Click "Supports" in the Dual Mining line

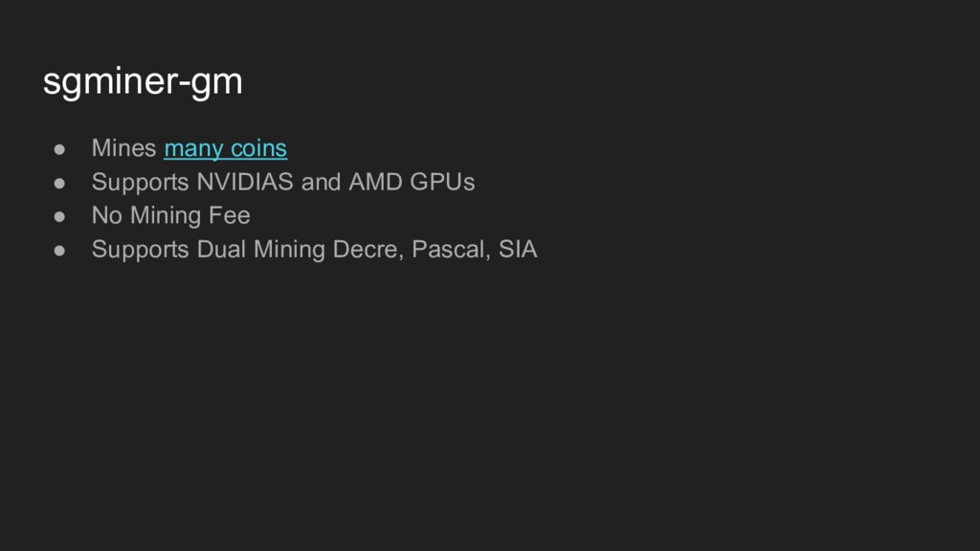[x=140, y=250]
